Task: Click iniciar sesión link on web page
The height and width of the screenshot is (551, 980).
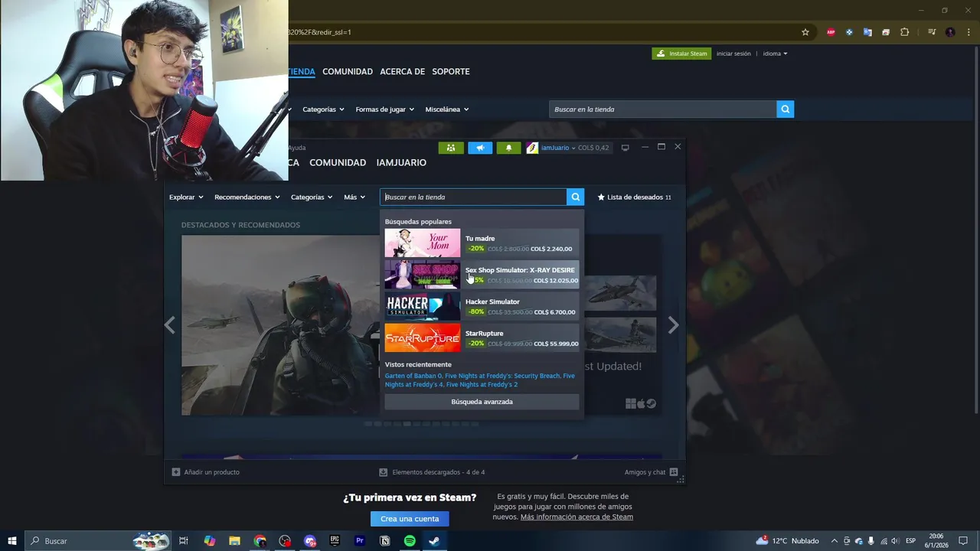Action: pos(733,54)
